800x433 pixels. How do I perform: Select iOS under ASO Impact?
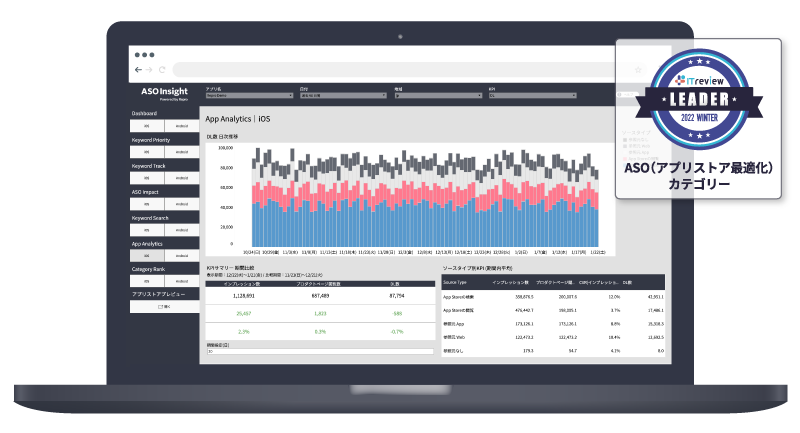point(147,204)
